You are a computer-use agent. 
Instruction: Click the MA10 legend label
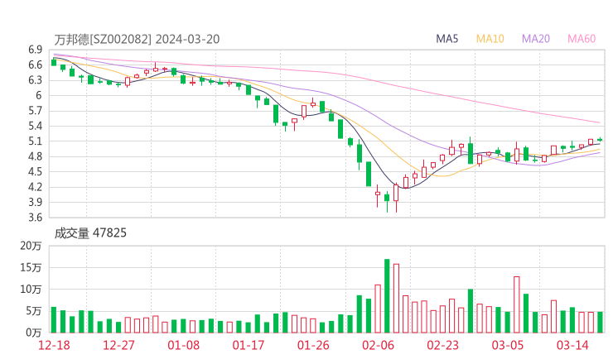[x=490, y=39]
